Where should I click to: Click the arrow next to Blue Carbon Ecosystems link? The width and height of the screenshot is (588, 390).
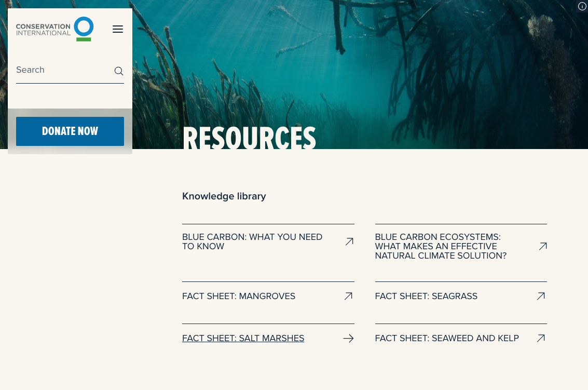(542, 246)
